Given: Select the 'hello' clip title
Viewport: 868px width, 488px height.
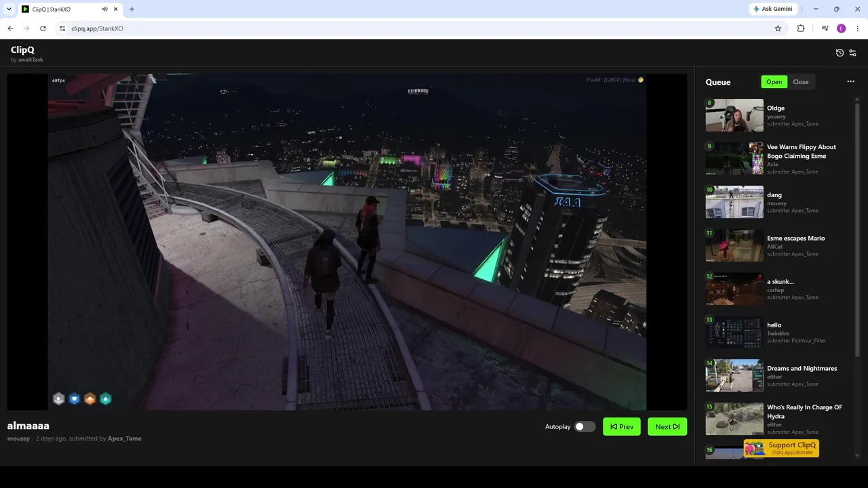Looking at the screenshot, I should coord(774,325).
